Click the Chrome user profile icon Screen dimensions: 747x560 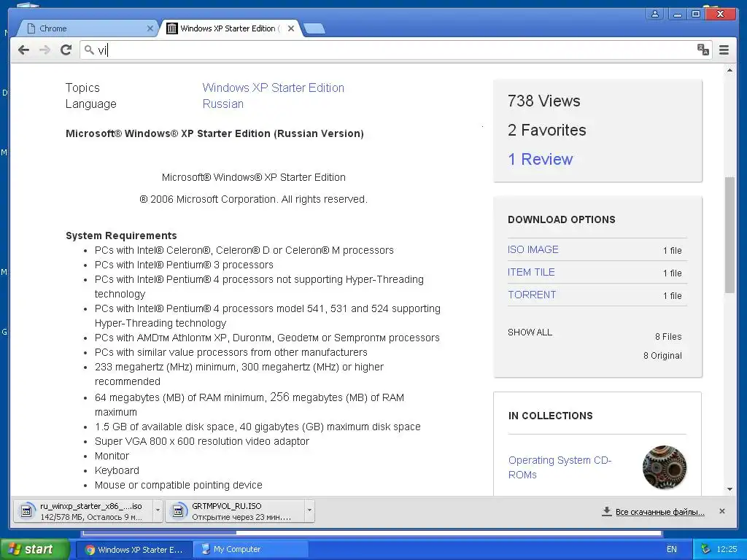point(655,14)
